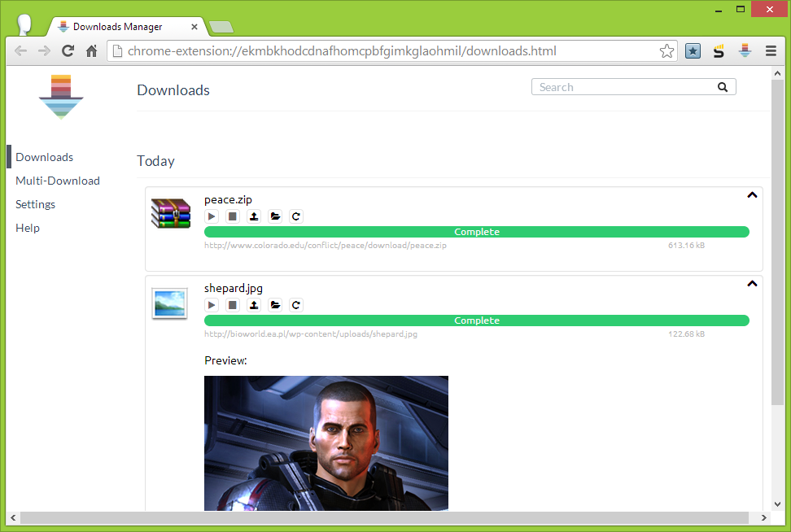Image resolution: width=791 pixels, height=532 pixels.
Task: Open Help in the sidebar
Action: (x=27, y=228)
